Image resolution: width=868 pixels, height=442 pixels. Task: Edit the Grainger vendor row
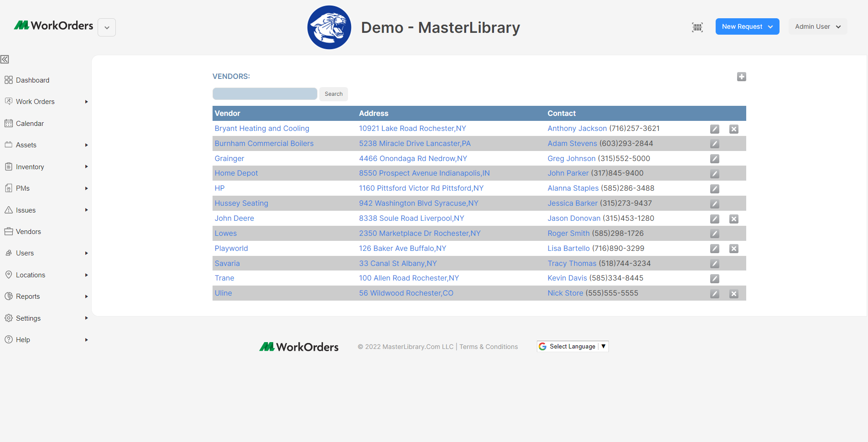(714, 159)
